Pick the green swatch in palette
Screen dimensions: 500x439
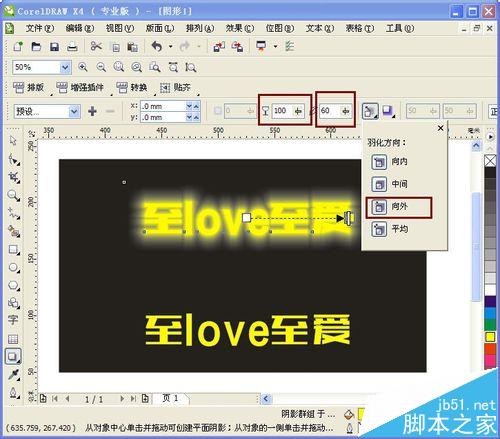(x=490, y=325)
